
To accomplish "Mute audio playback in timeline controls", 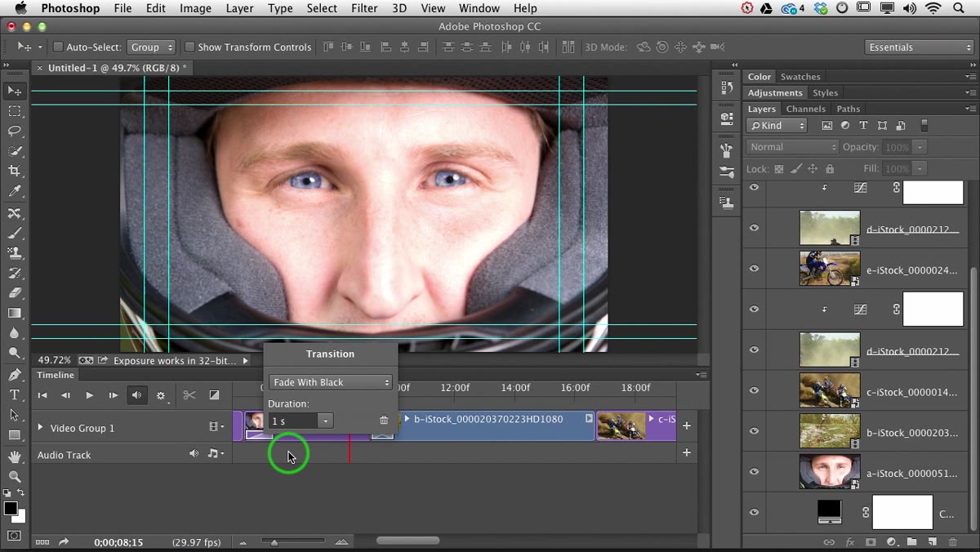I will point(137,395).
